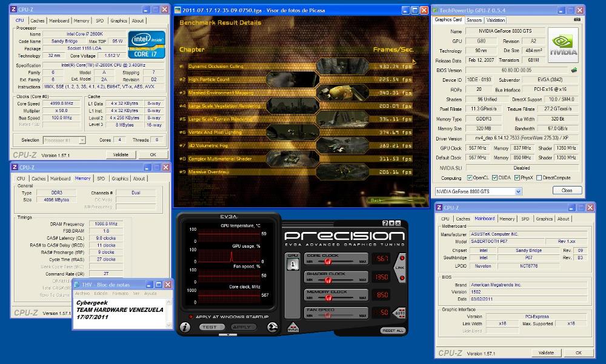Open Graphics tab in Mainboard CPU-Z window
This screenshot has height=364, width=606.
(544, 219)
